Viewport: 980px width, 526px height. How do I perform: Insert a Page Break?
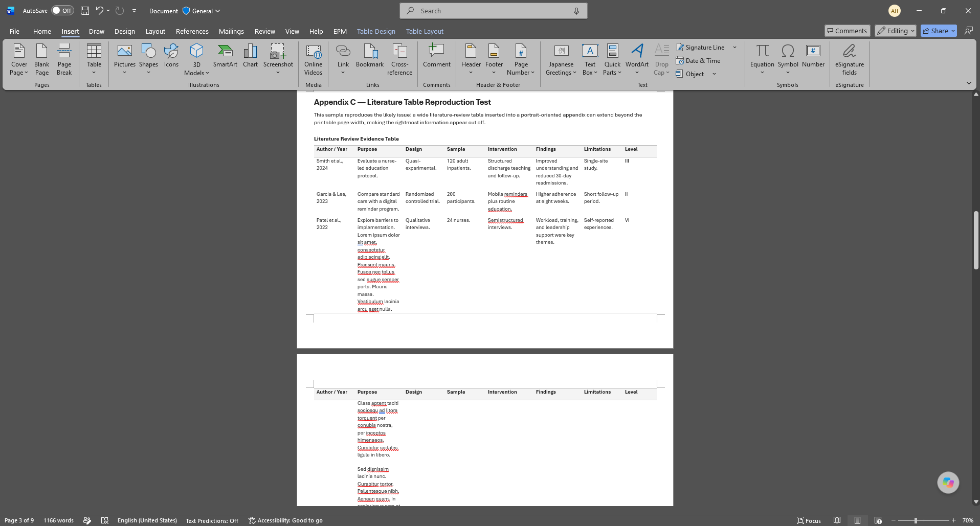click(x=64, y=59)
